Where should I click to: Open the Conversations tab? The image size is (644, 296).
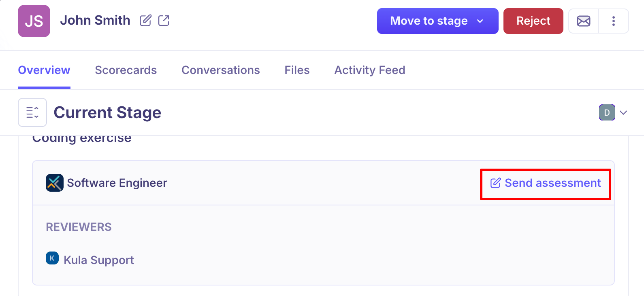tap(220, 70)
